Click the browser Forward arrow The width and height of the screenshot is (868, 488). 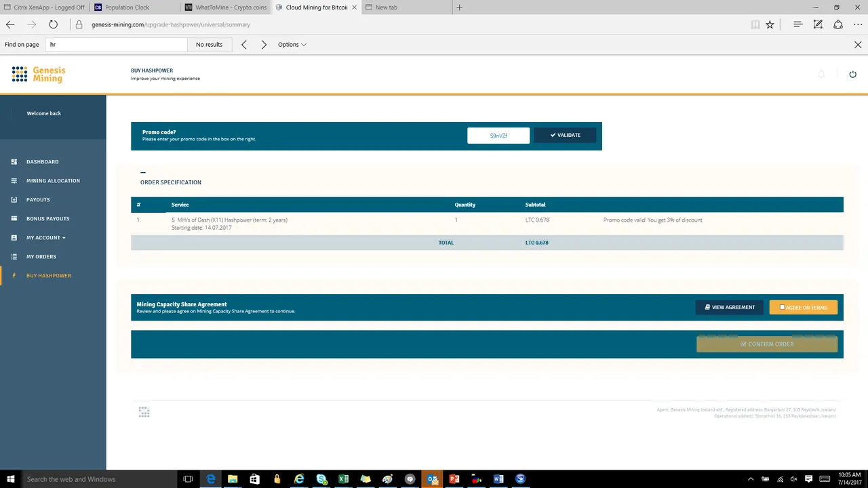tap(31, 24)
